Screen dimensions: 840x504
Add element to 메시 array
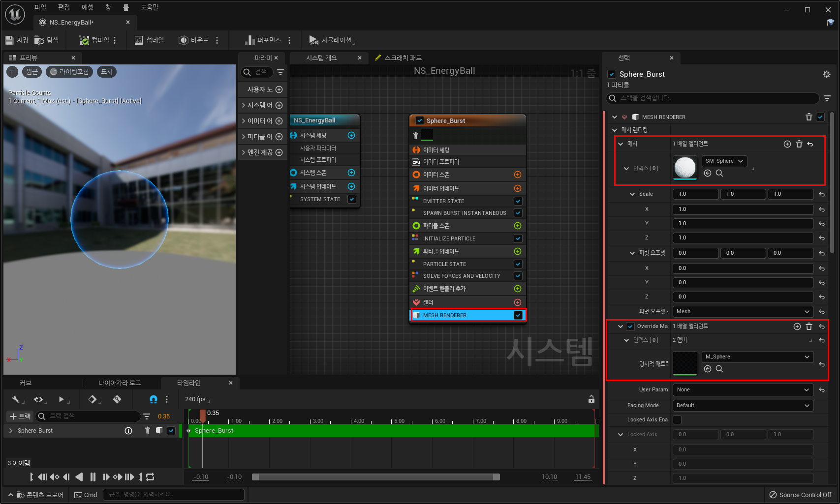click(787, 144)
